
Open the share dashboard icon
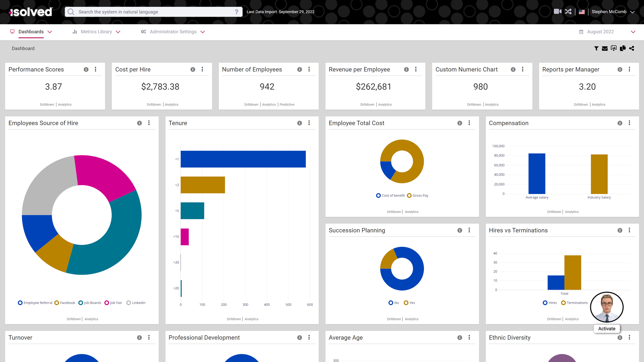[x=632, y=48]
